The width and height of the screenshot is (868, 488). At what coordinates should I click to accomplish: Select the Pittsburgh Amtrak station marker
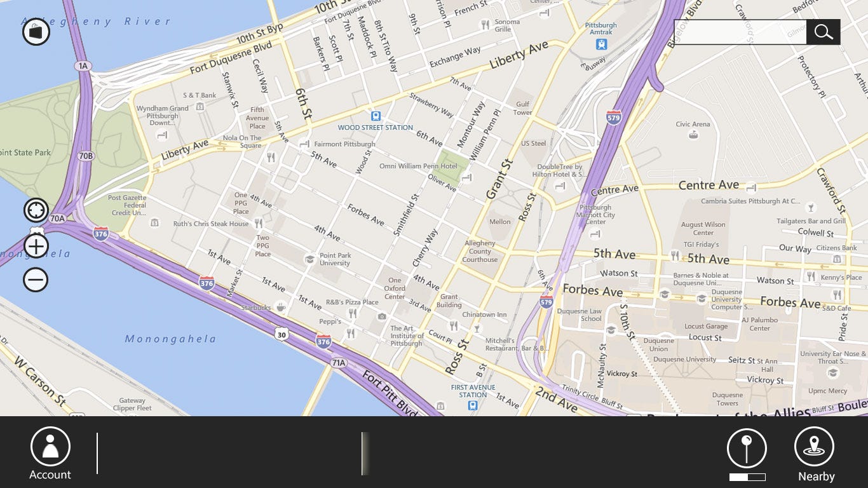(601, 44)
